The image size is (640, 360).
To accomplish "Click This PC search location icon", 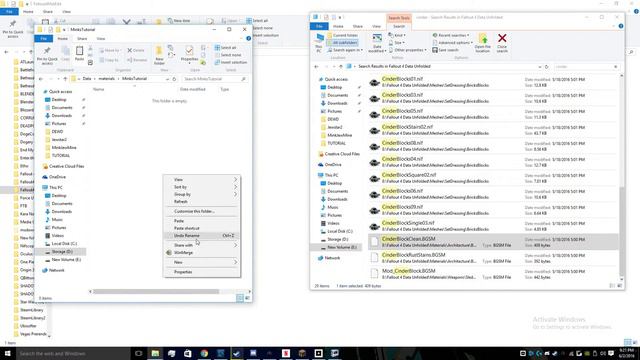I will (319, 42).
